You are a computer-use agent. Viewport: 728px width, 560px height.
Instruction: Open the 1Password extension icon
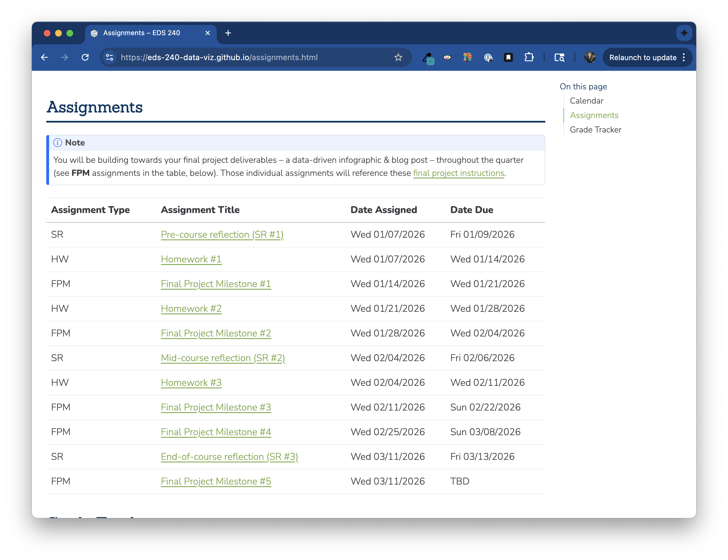488,58
